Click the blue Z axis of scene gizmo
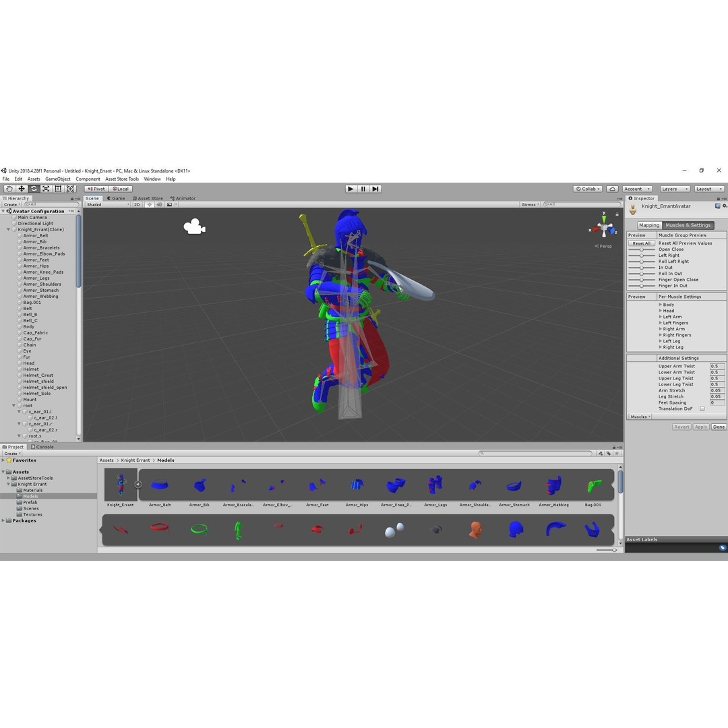728x728 pixels. click(612, 231)
